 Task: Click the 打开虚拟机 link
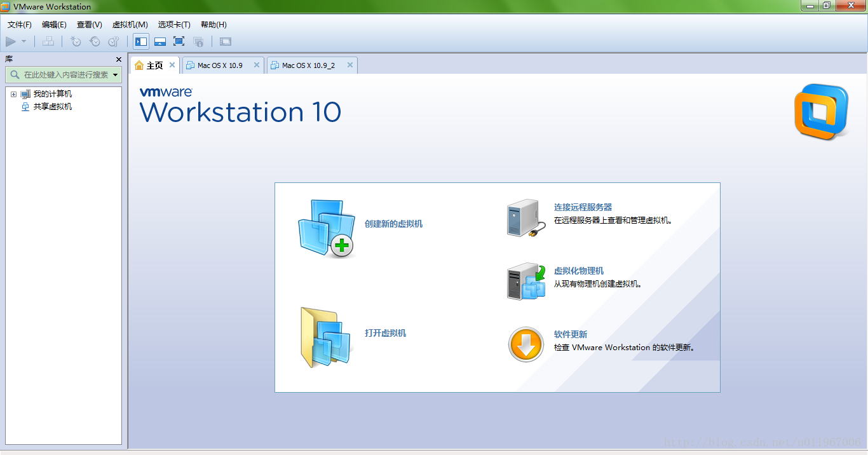[385, 333]
